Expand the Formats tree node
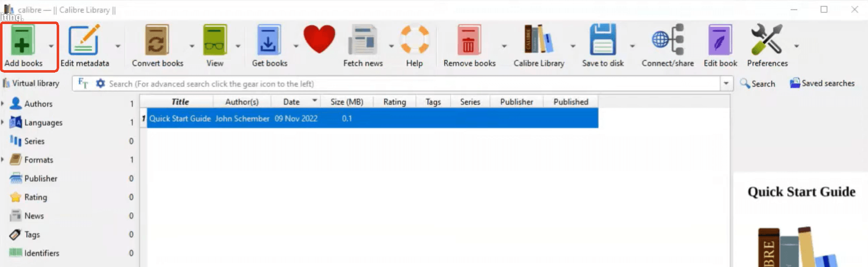Image resolution: width=868 pixels, height=267 pixels. (3, 159)
